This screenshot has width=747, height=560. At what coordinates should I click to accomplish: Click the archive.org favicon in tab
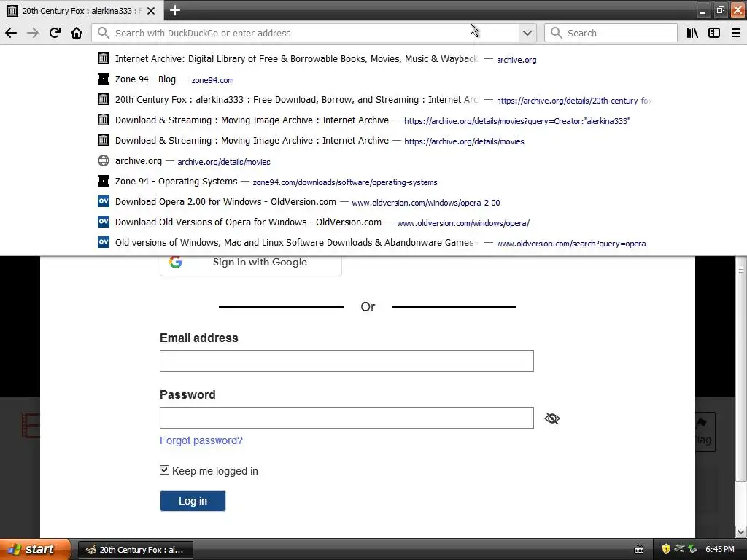pyautogui.click(x=12, y=10)
